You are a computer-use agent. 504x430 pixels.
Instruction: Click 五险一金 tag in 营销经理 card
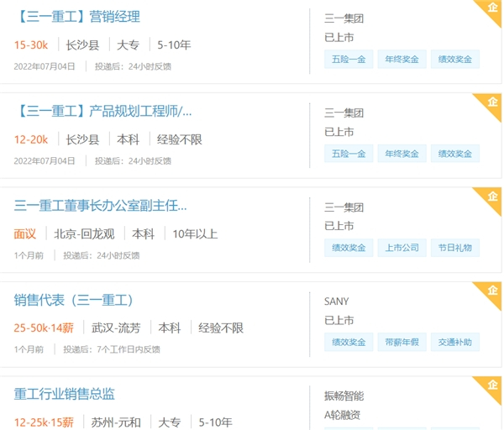[x=349, y=59]
